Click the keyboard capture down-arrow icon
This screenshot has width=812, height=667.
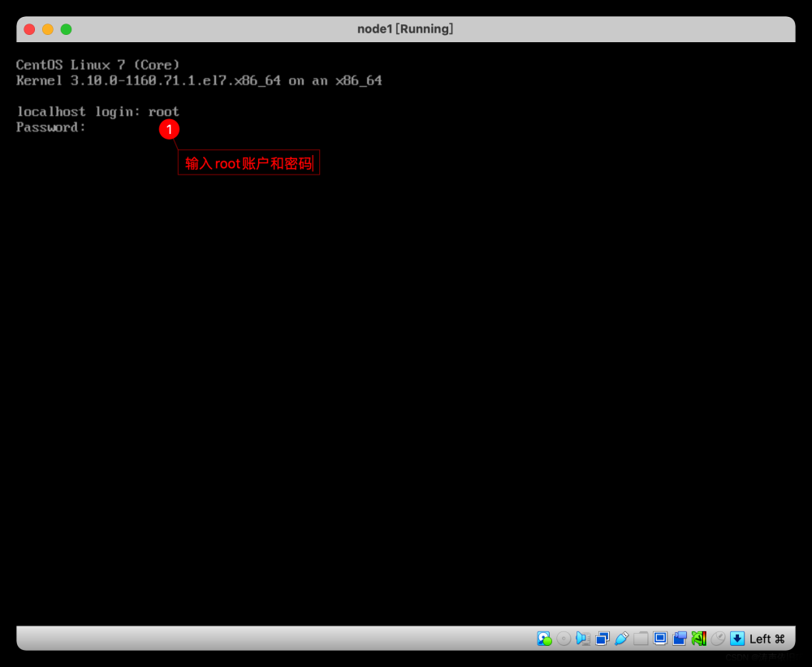pyautogui.click(x=737, y=639)
